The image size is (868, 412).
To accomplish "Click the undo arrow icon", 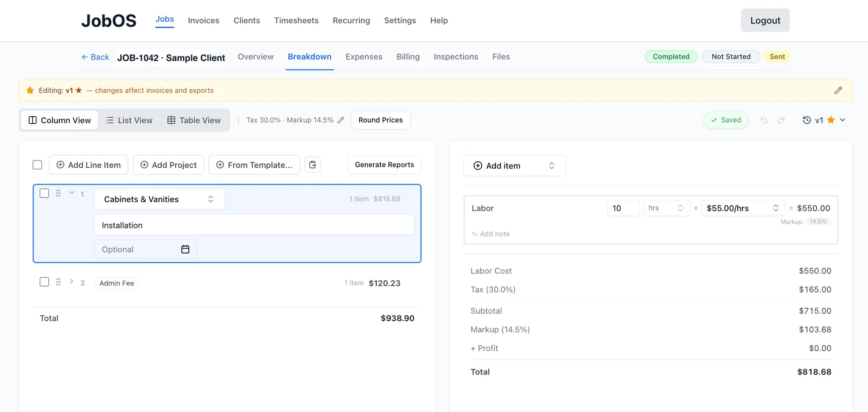I will [x=764, y=120].
